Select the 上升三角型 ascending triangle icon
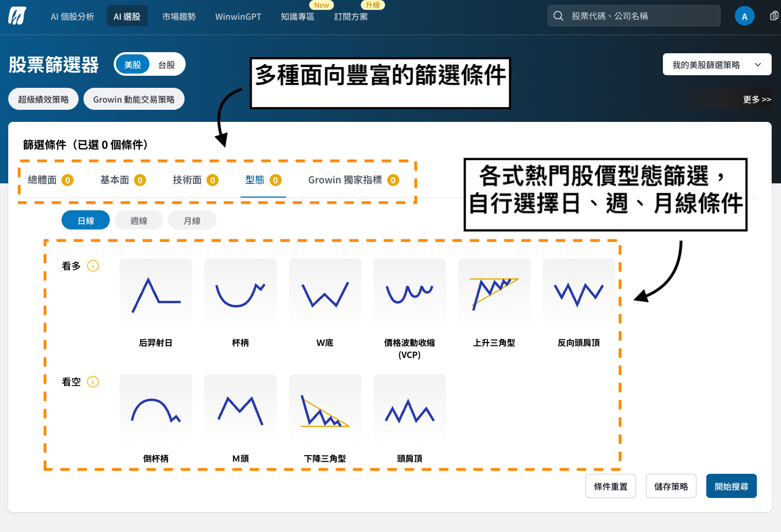Screen dimensions: 781x532 tap(494, 295)
